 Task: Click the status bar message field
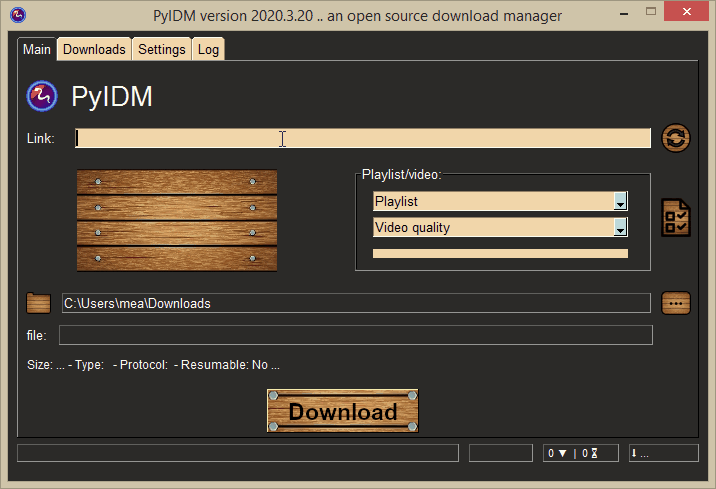click(x=238, y=453)
